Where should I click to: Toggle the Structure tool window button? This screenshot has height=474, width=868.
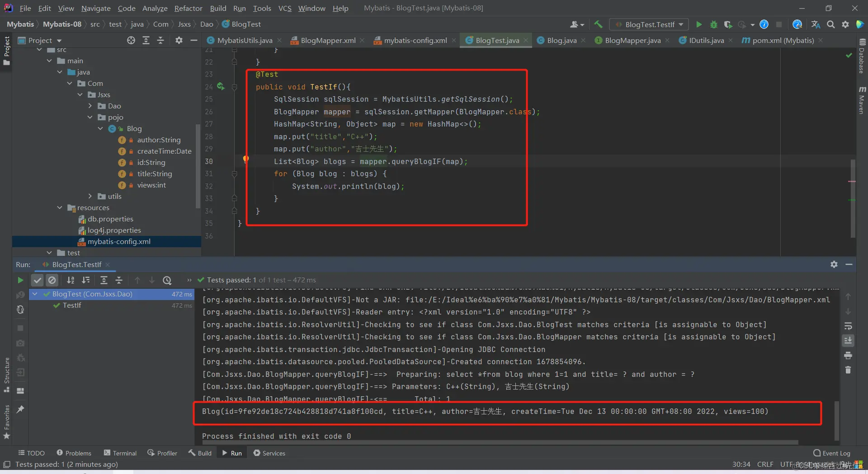[6, 375]
